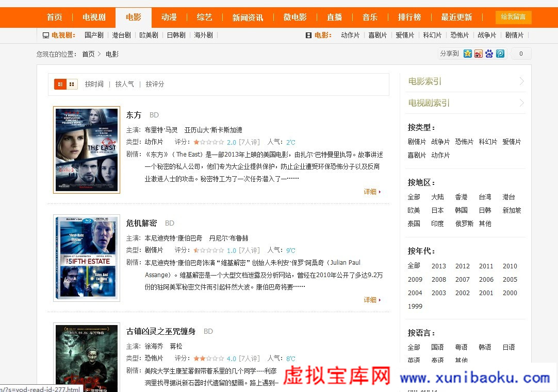The height and width of the screenshot is (392, 558).
Task: Click the Baidu paw share icon
Action: coord(489,54)
